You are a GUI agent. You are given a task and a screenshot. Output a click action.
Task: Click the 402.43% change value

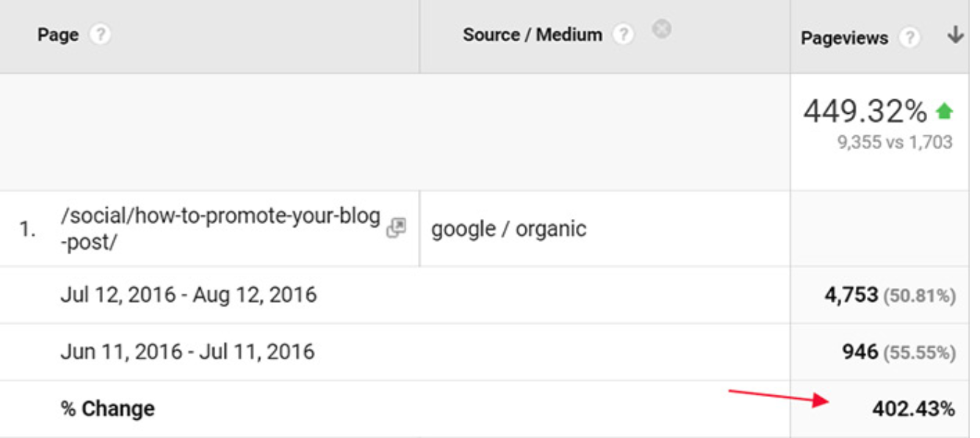point(913,409)
